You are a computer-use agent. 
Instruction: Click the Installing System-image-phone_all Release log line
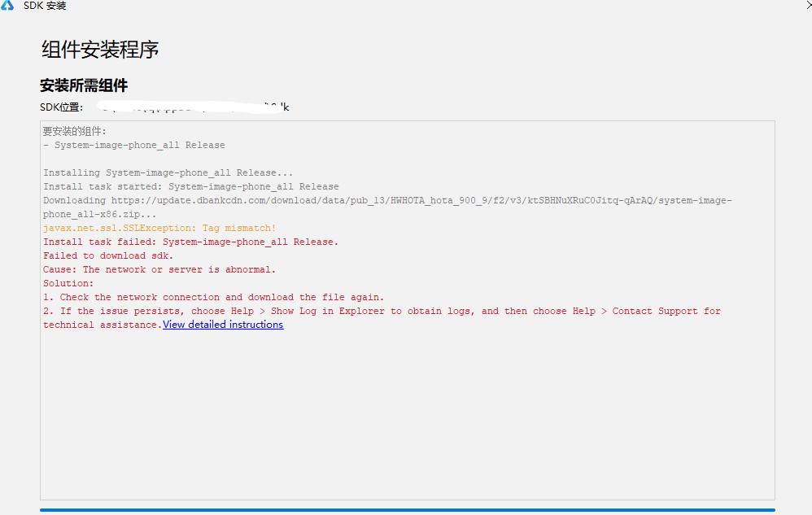point(168,172)
